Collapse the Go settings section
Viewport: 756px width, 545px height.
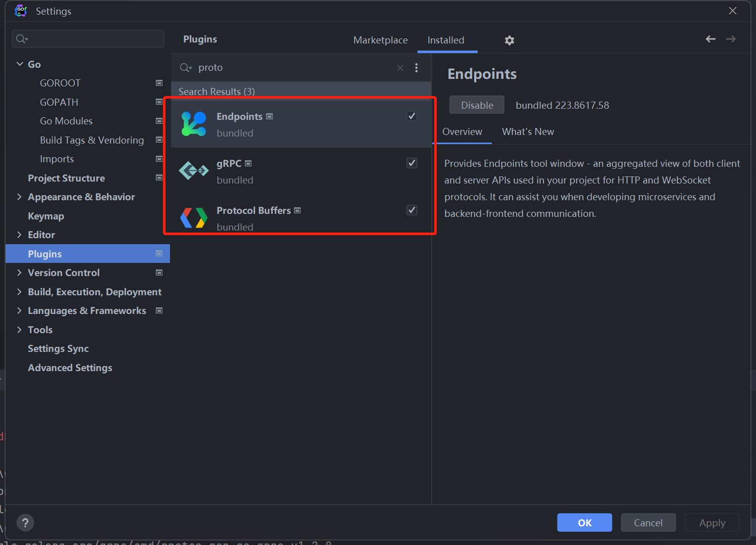(20, 64)
